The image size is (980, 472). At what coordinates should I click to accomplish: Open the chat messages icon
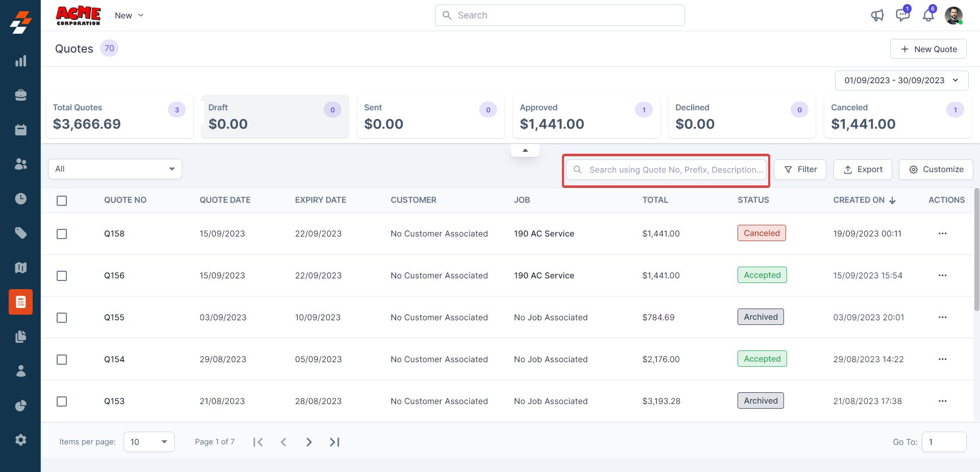click(902, 15)
